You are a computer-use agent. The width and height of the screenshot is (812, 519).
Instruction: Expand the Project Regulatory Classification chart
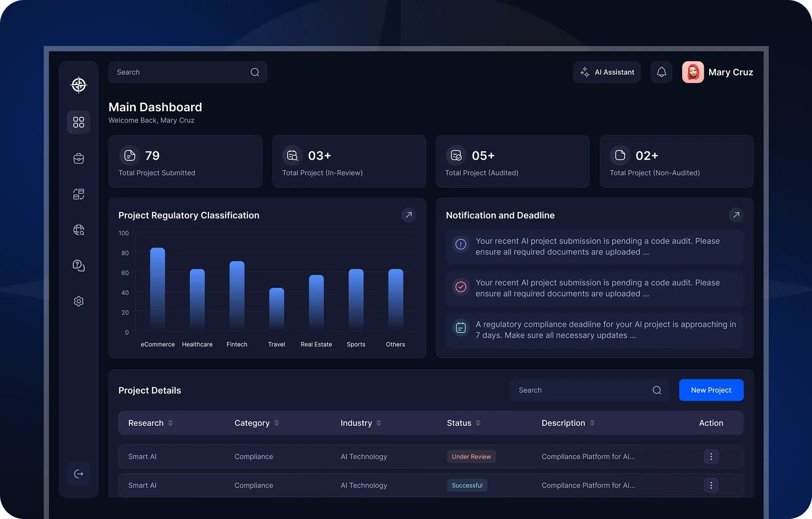pyautogui.click(x=409, y=215)
